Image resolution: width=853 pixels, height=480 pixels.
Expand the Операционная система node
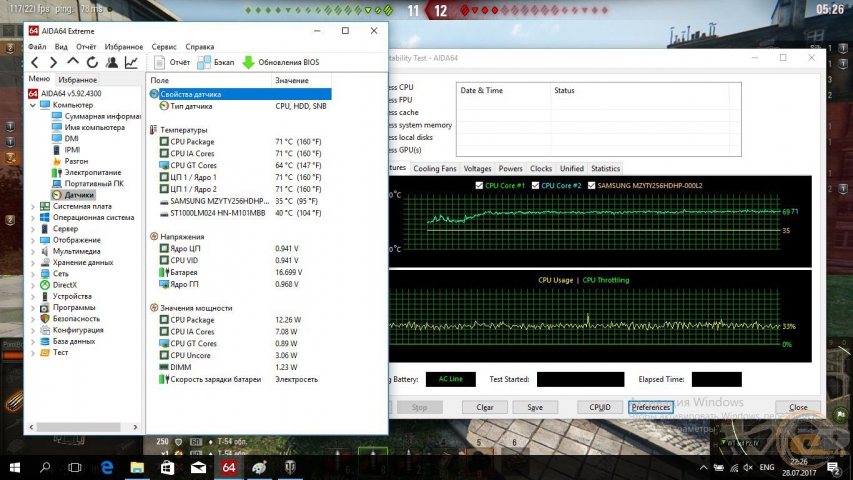33,218
